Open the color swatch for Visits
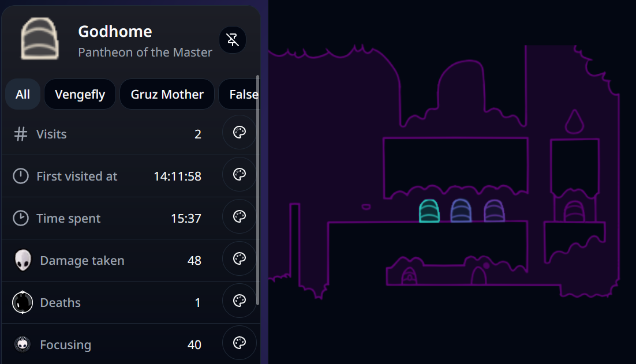Viewport: 636px width, 364px height. (x=239, y=132)
